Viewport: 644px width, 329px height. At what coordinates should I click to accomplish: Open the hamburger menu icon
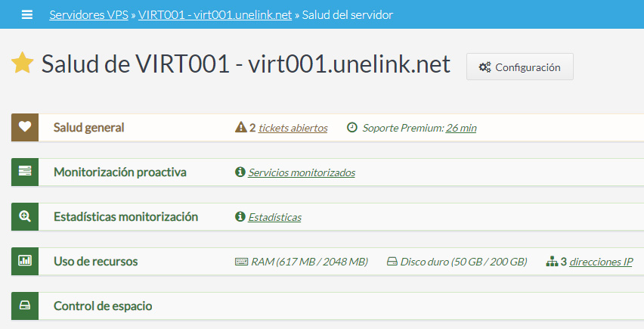coord(28,14)
